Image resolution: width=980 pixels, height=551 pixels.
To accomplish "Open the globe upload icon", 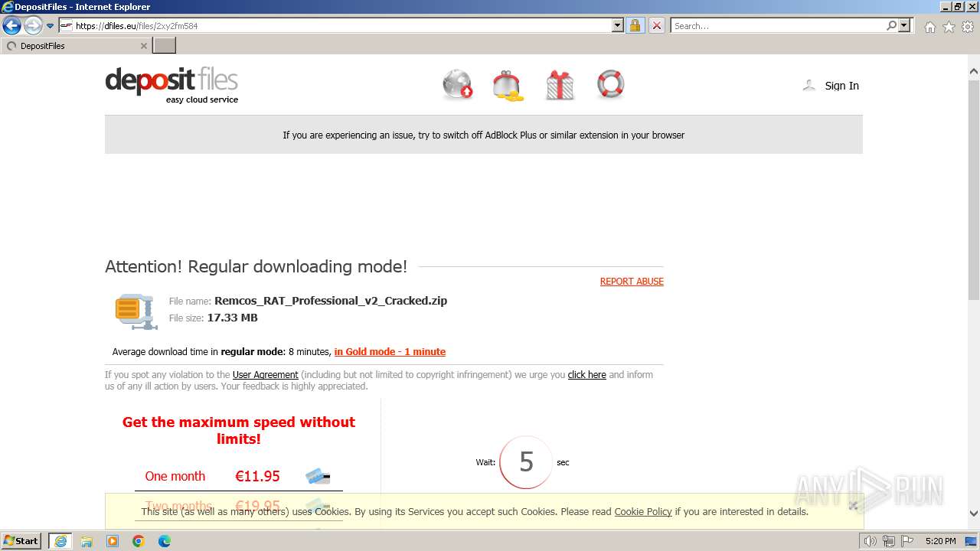I will tap(458, 85).
